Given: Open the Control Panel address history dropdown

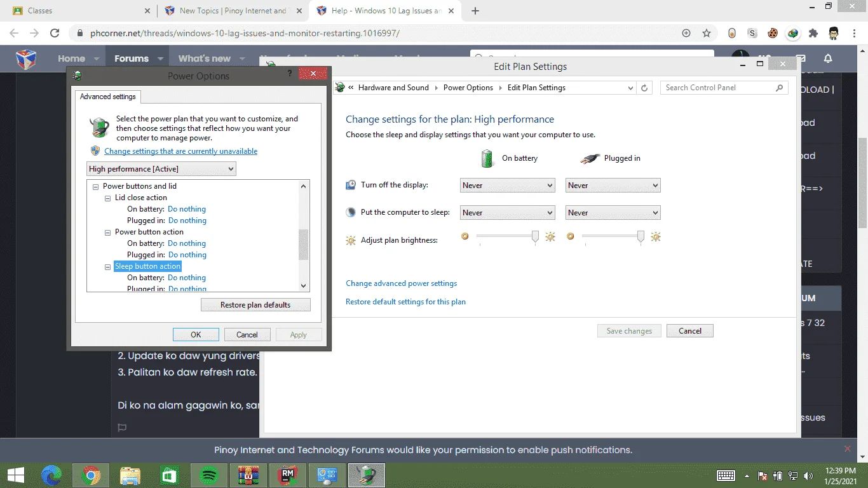Looking at the screenshot, I should 630,88.
